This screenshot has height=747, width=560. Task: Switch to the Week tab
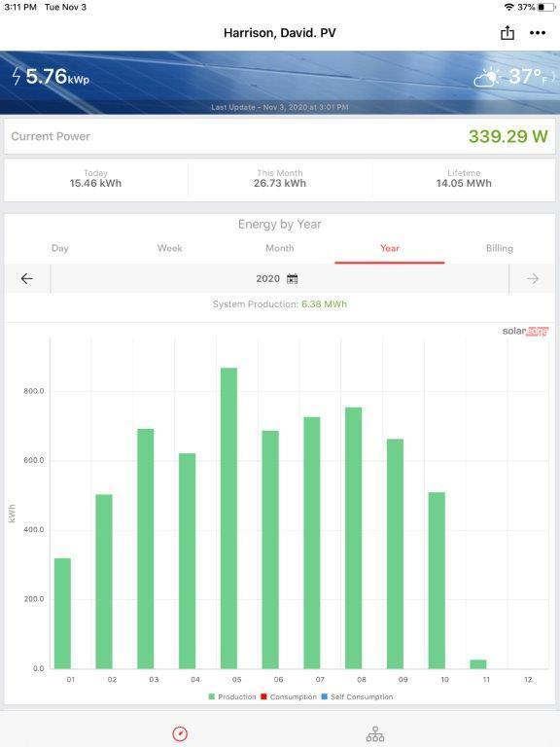pos(170,248)
